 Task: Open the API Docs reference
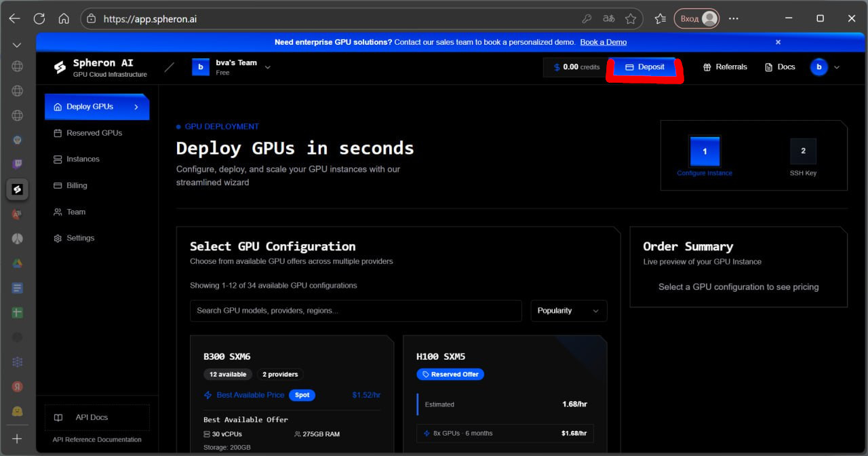[92, 418]
